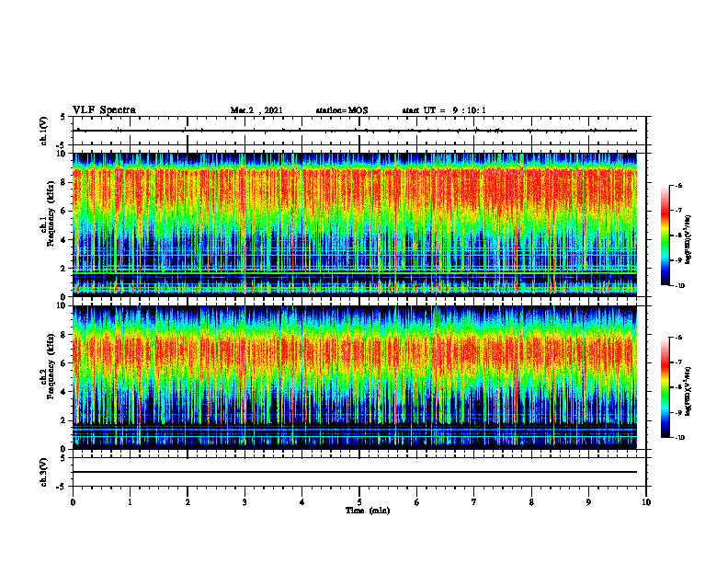The width and height of the screenshot is (728, 563).
Task: Click inside the ch.1 spectrogram panel
Action: click(x=355, y=224)
